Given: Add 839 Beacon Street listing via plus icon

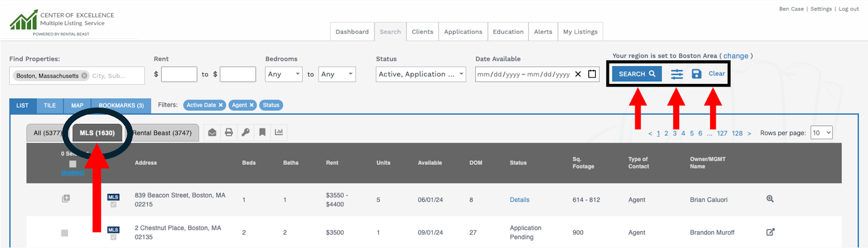Looking at the screenshot, I should coord(66,199).
